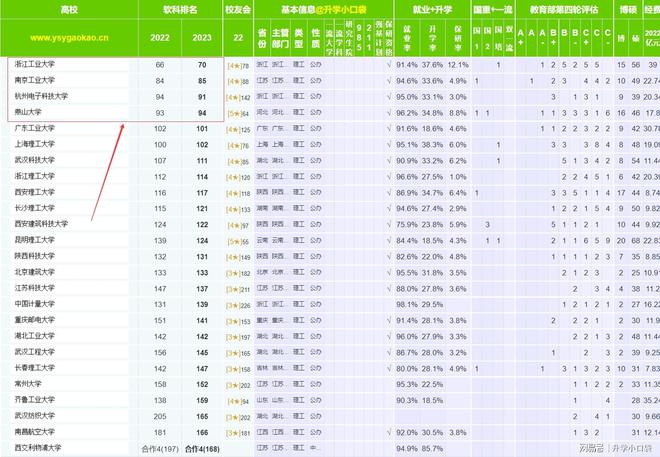660x457 pixels.
Task: Select the 浙江理工大学 name cell
Action: pos(35,176)
